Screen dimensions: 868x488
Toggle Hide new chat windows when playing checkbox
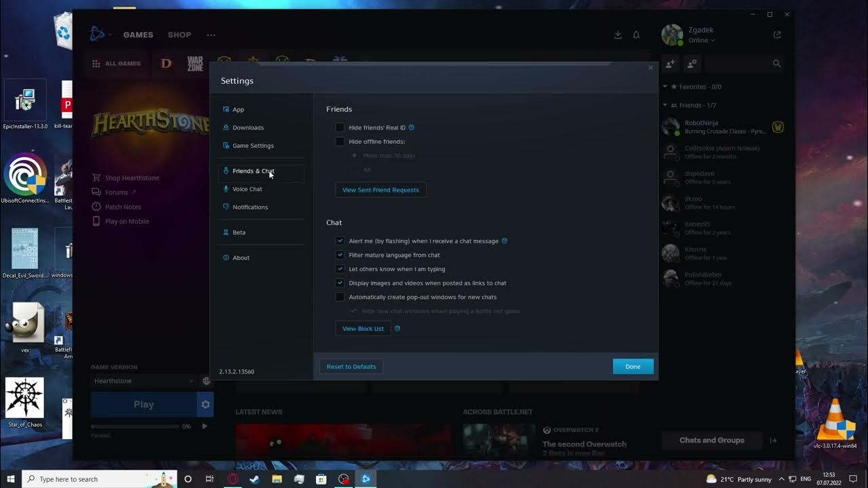coord(354,311)
